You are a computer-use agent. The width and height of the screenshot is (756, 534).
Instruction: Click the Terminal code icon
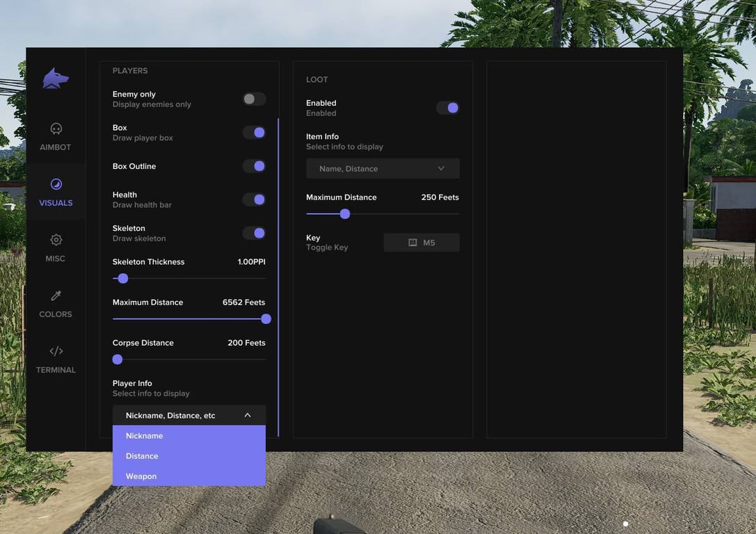tap(56, 351)
